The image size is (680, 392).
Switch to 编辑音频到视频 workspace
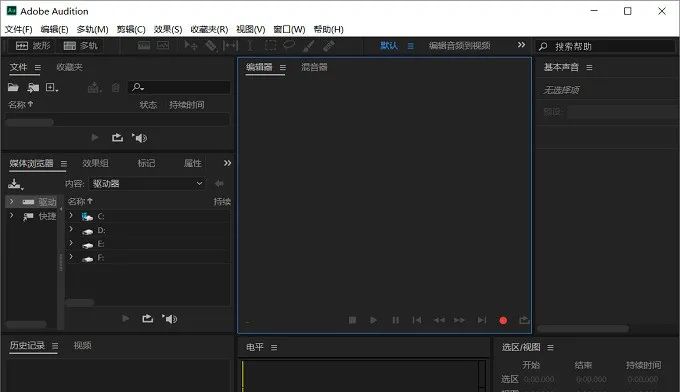459,46
